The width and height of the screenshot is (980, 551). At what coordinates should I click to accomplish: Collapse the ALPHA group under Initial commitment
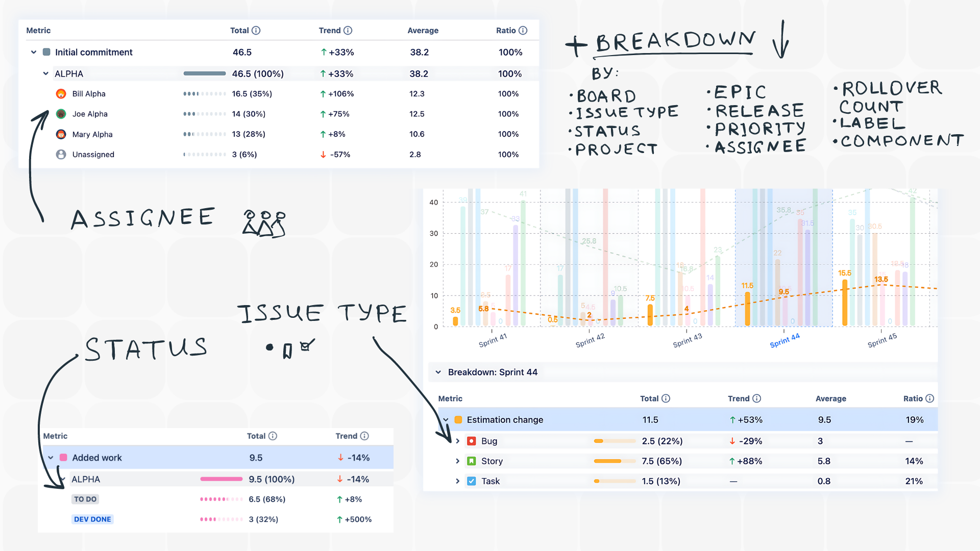point(45,73)
